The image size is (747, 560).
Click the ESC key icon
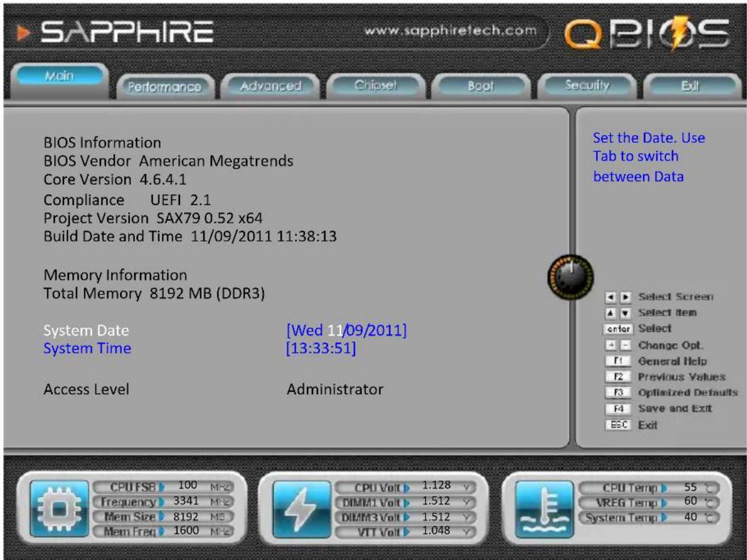(619, 425)
